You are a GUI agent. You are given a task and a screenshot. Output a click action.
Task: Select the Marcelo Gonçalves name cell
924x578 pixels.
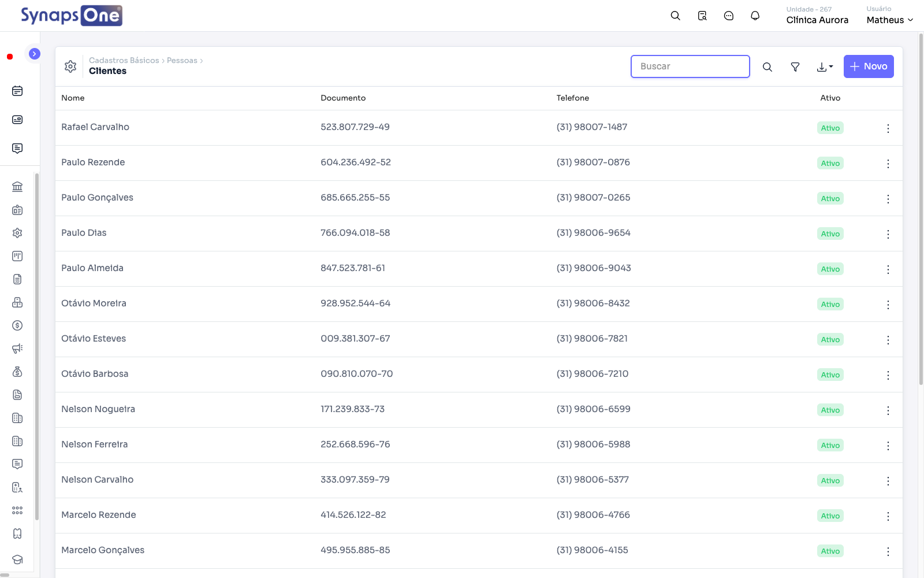103,550
